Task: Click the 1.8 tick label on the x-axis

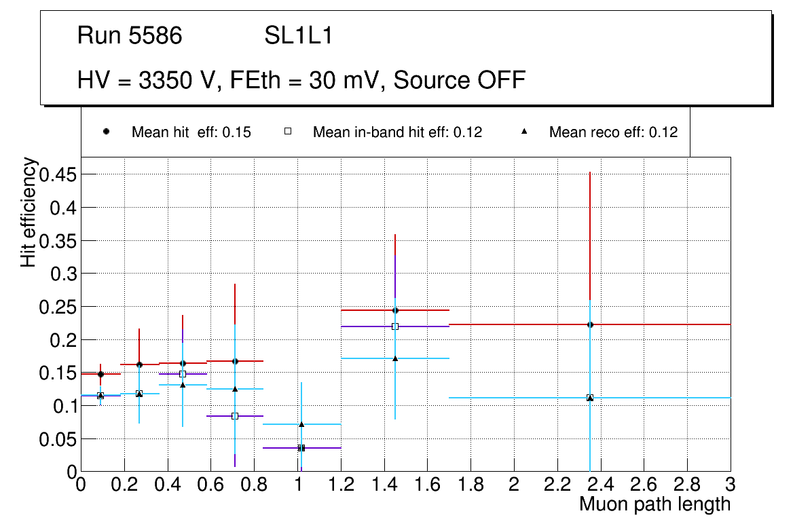Action: (470, 485)
